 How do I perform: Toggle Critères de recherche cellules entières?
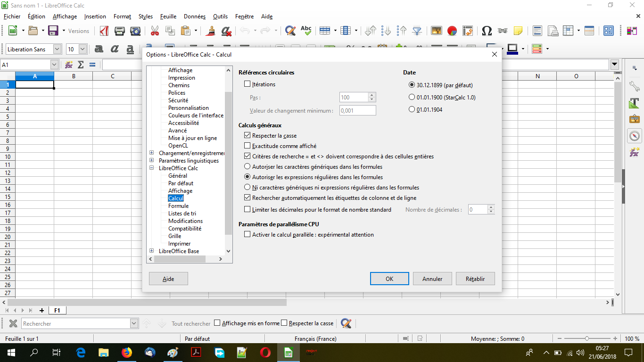[x=248, y=156]
